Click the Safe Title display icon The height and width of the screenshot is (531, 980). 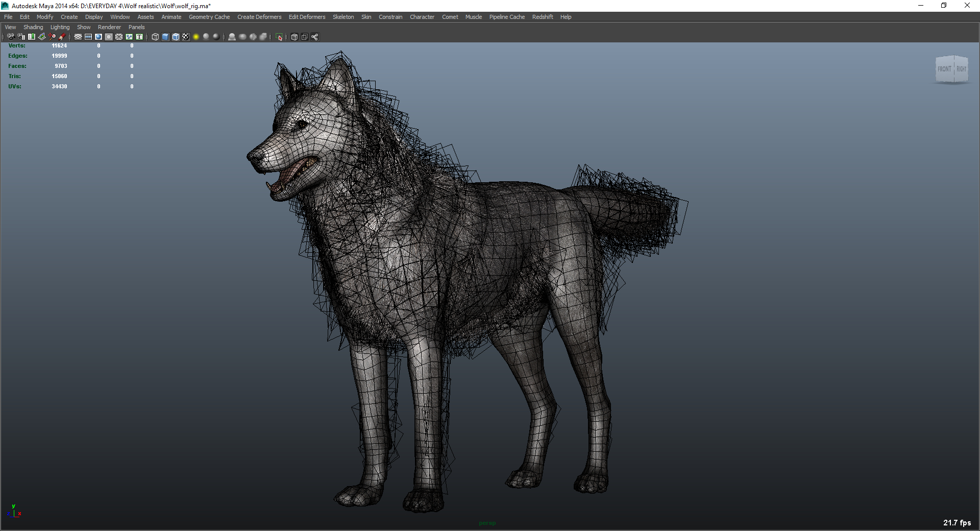tap(139, 37)
